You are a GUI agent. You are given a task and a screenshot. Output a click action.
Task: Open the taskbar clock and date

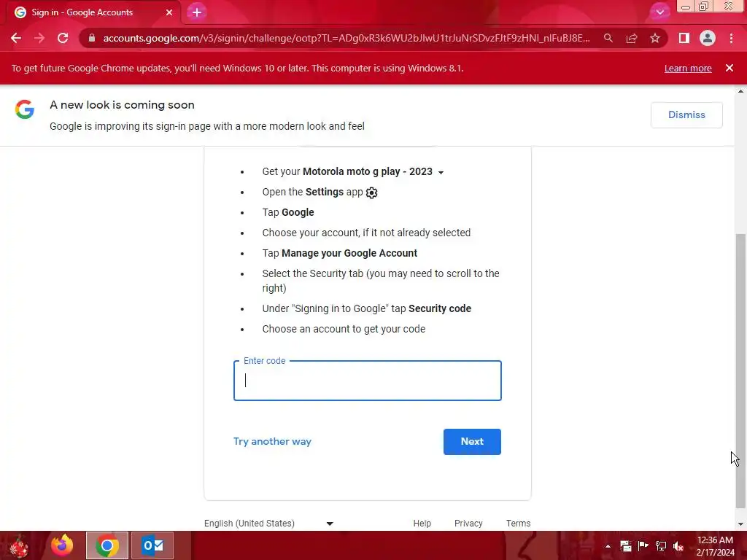(x=715, y=545)
